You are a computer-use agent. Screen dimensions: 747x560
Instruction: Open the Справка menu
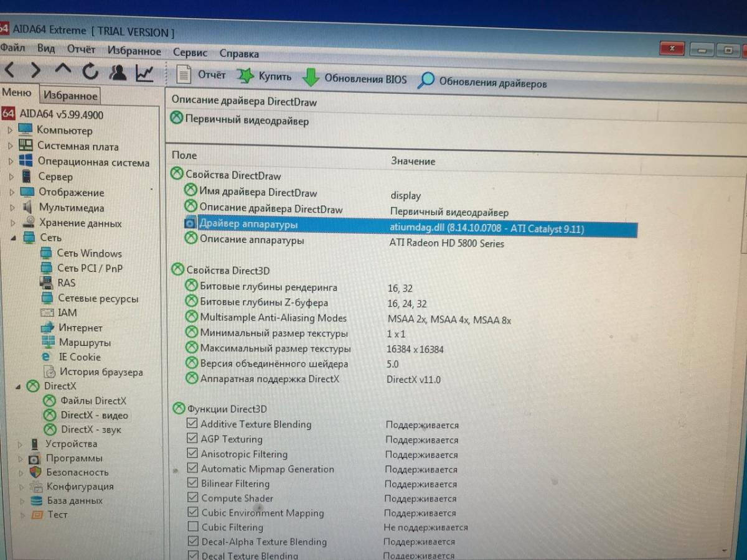coord(239,54)
